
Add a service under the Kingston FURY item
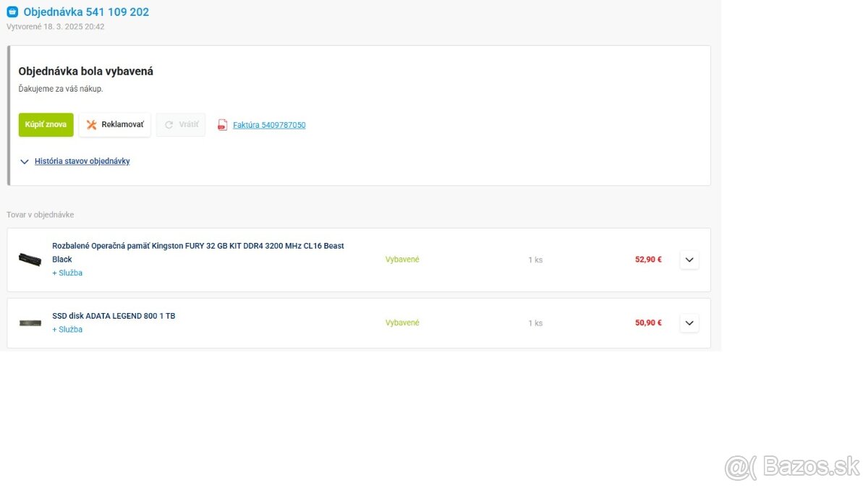(67, 273)
